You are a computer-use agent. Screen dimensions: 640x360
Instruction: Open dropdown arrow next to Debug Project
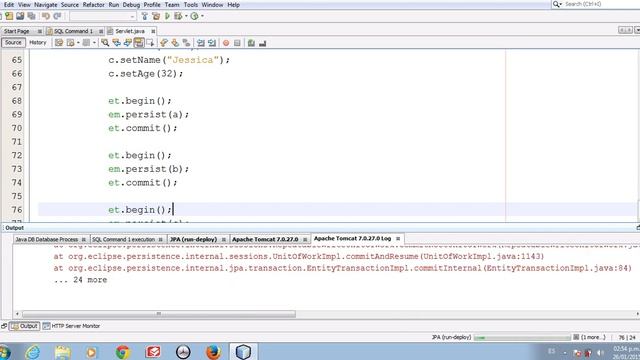186,16
